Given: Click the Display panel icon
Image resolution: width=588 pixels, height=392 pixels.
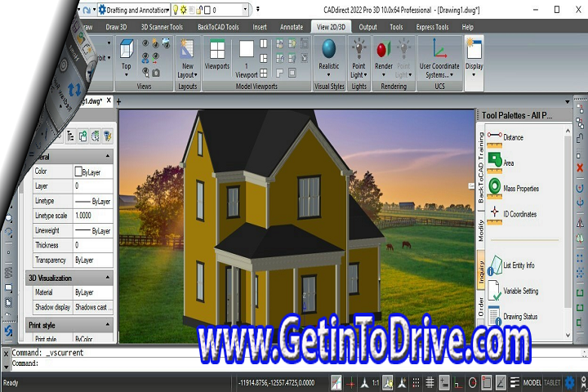Looking at the screenshot, I should [474, 49].
